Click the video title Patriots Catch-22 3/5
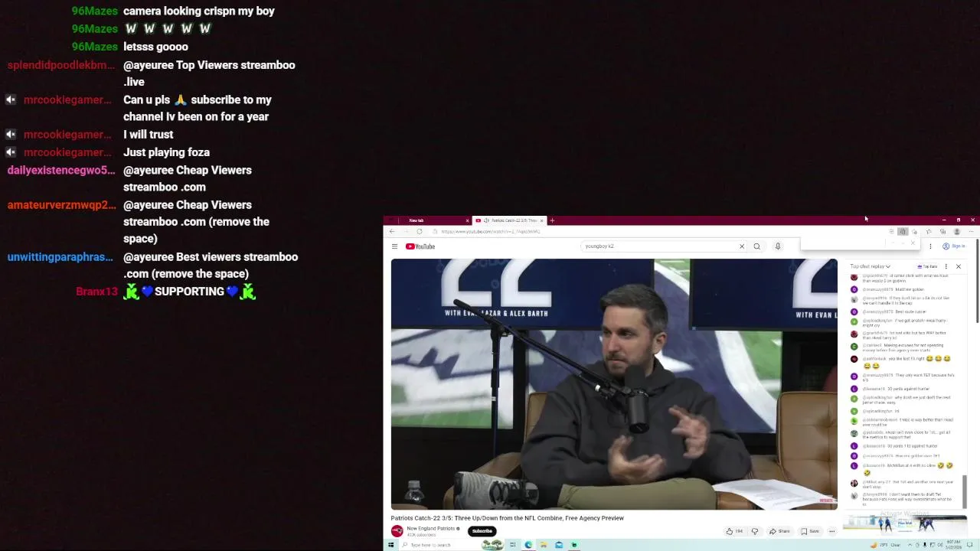The height and width of the screenshot is (551, 980). (x=507, y=518)
